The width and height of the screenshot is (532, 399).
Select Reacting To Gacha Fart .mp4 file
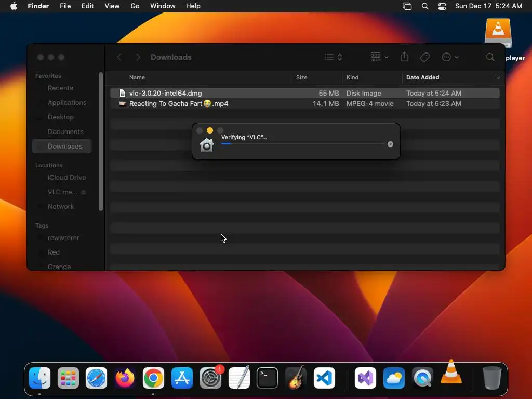pos(304,103)
